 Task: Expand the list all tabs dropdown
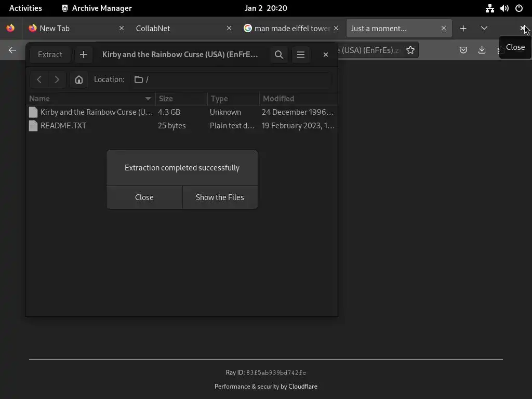pyautogui.click(x=484, y=29)
